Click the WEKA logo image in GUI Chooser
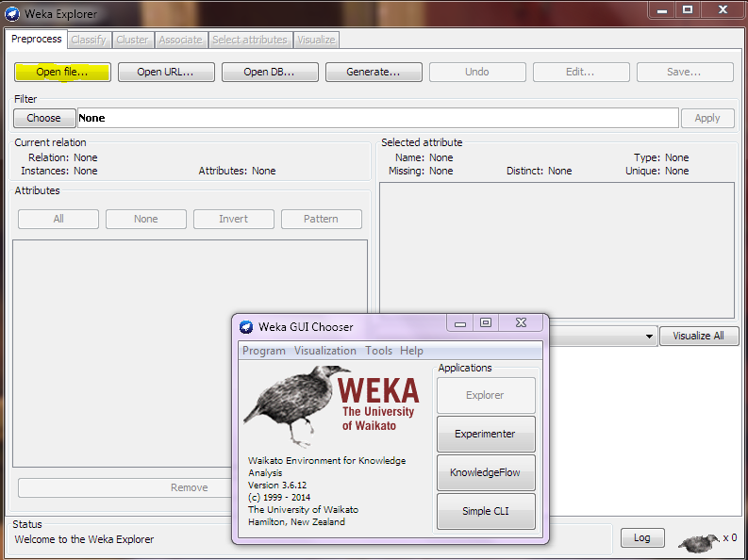 coord(332,406)
